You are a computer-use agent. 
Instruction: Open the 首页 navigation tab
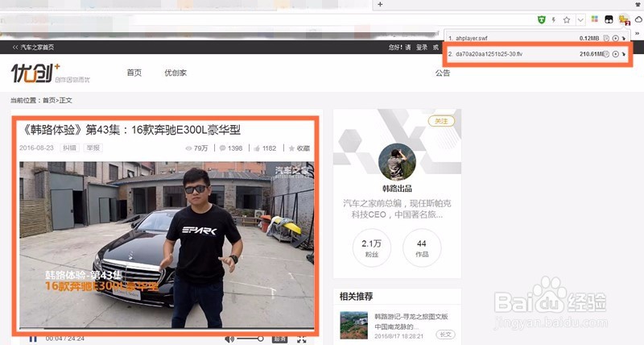pos(134,73)
